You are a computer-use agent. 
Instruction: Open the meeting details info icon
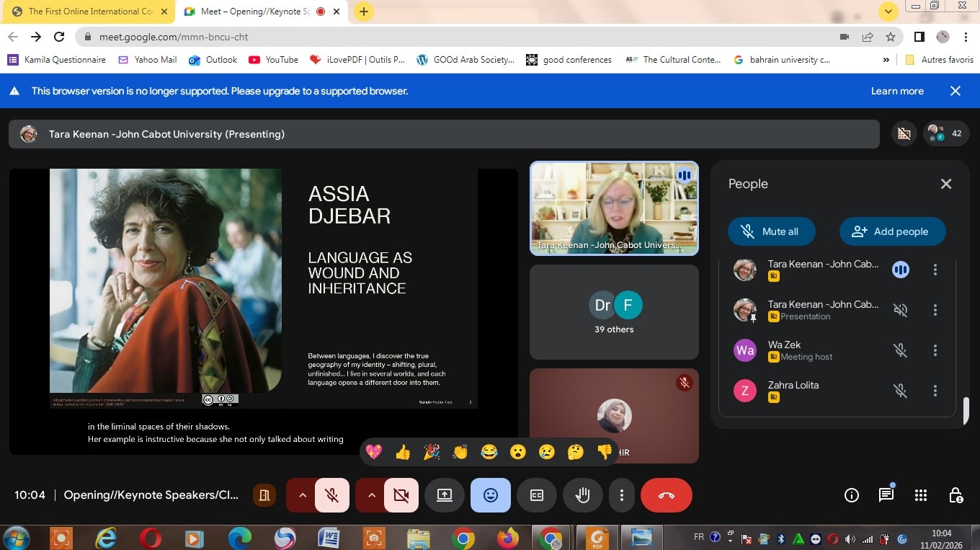(x=851, y=495)
